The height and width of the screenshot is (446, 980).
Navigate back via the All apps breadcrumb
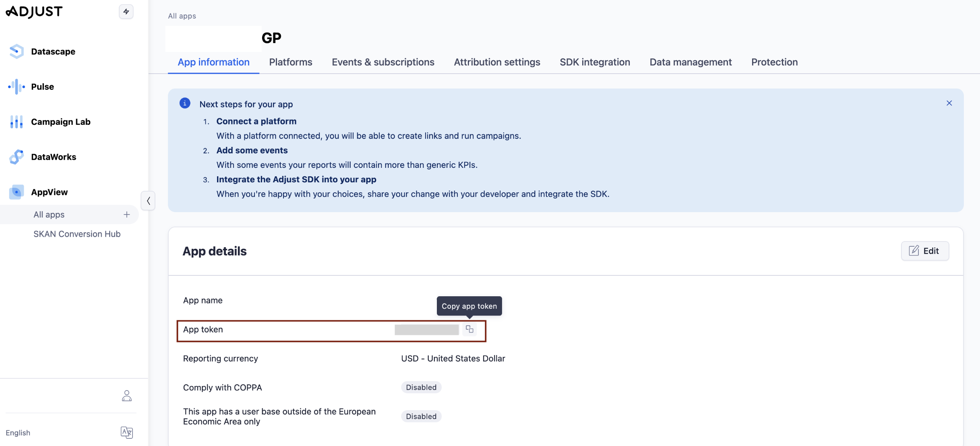tap(182, 16)
